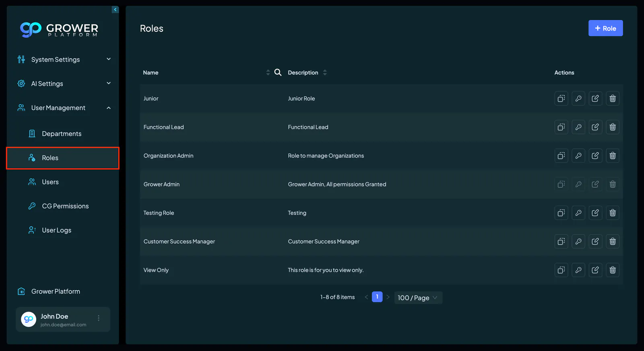The height and width of the screenshot is (351, 644).
Task: Duplicate the View Only role
Action: click(561, 270)
